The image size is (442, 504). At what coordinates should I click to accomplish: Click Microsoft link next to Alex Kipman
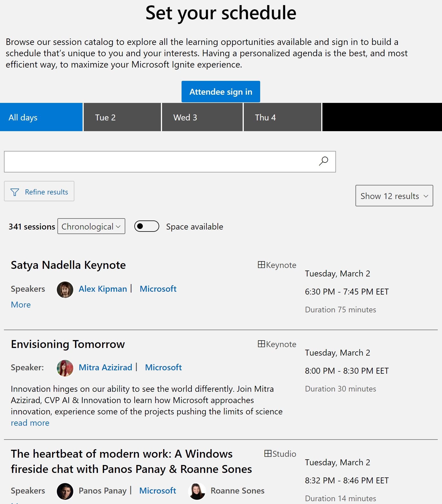pyautogui.click(x=158, y=289)
